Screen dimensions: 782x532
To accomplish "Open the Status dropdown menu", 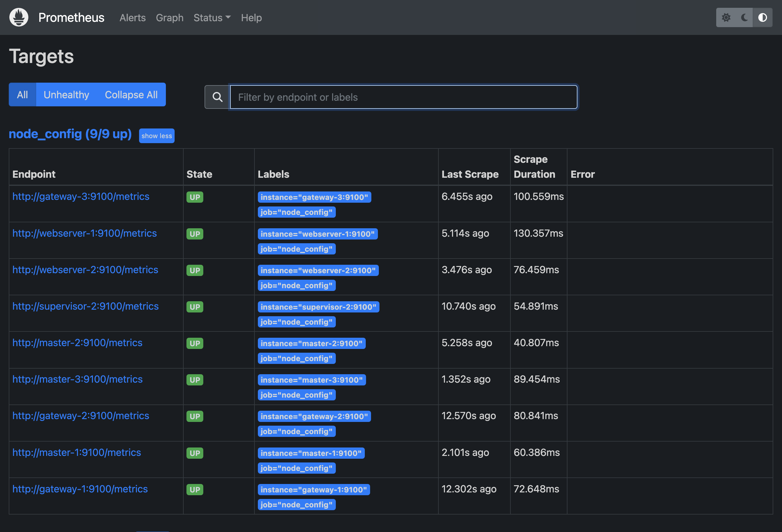I will (212, 17).
